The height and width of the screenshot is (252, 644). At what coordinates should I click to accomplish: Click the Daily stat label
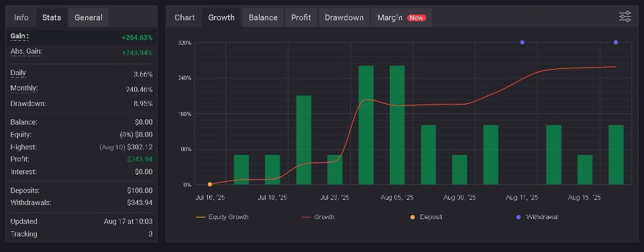click(18, 74)
